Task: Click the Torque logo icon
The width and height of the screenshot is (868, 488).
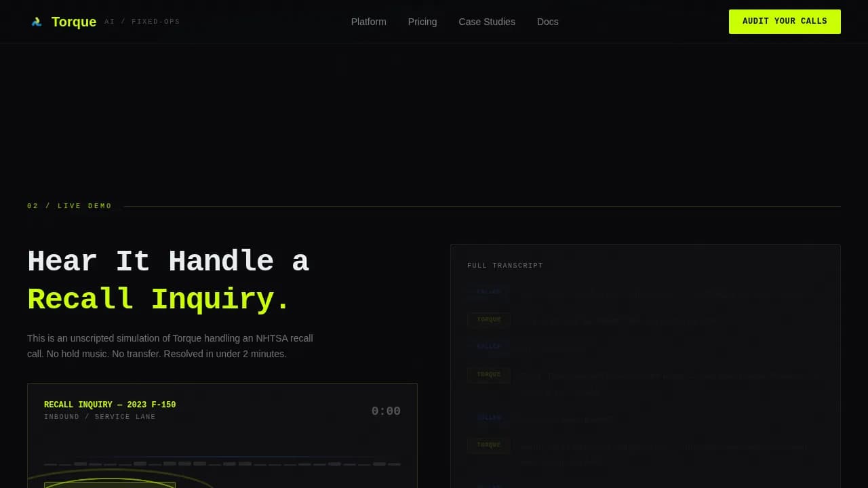Action: (37, 22)
